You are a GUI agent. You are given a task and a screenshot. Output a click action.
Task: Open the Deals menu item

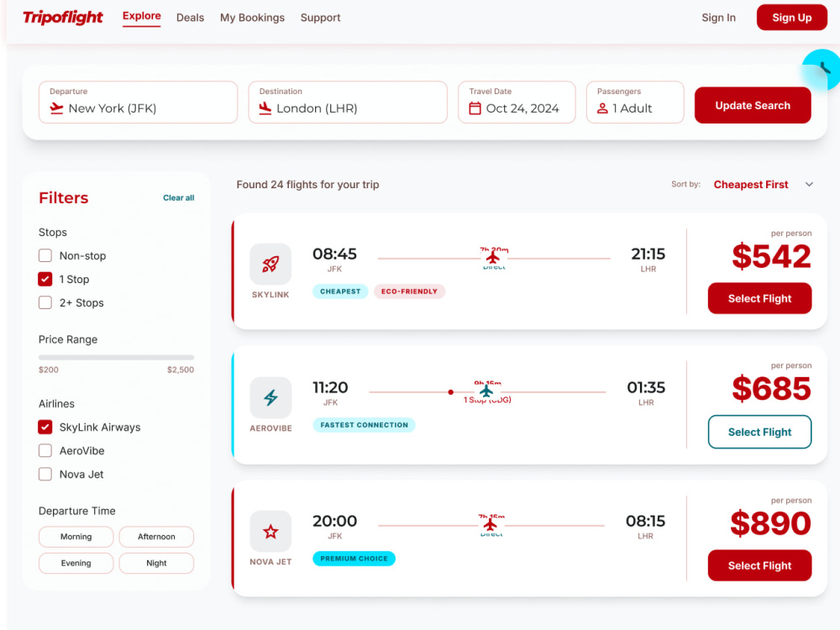[190, 18]
